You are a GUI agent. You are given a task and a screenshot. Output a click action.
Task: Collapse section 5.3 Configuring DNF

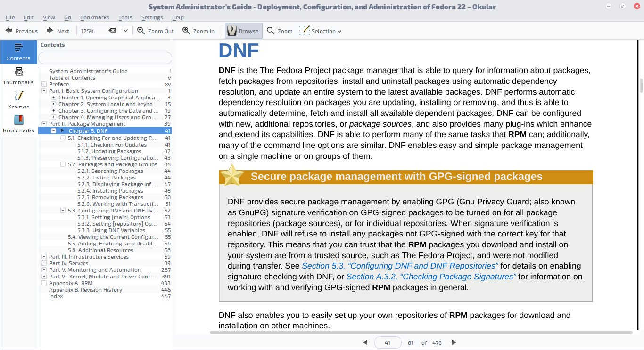click(63, 211)
